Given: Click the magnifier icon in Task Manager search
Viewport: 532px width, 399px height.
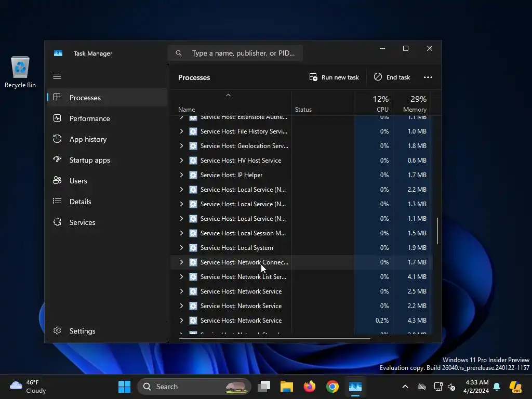Looking at the screenshot, I should pyautogui.click(x=179, y=54).
